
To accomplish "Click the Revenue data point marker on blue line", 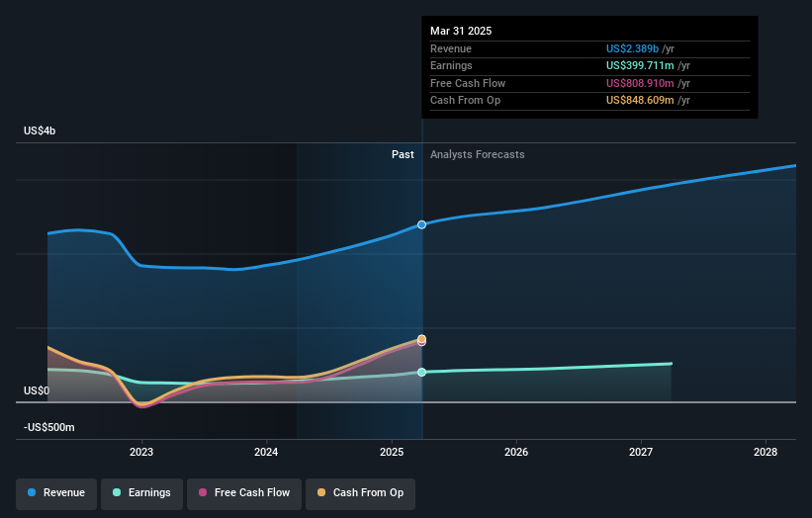I will coord(422,224).
